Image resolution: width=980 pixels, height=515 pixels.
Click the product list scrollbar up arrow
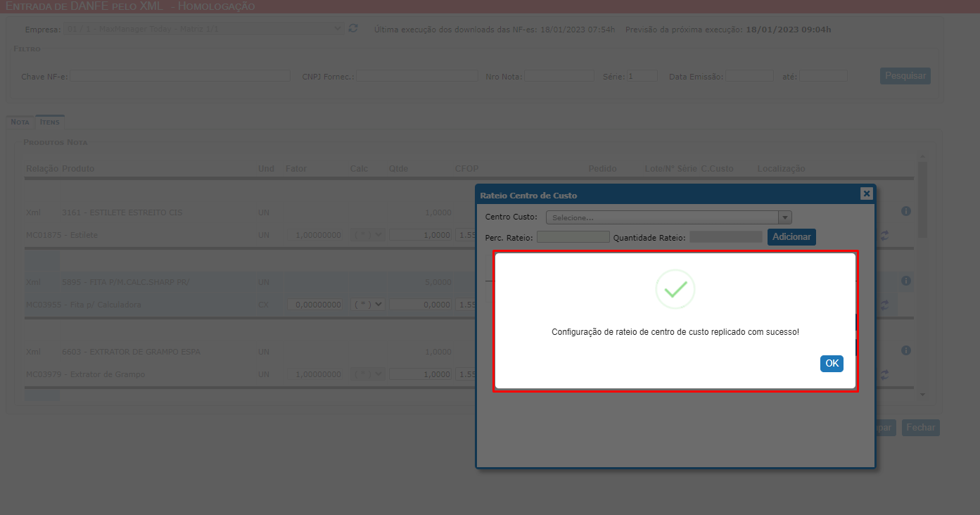tap(923, 156)
